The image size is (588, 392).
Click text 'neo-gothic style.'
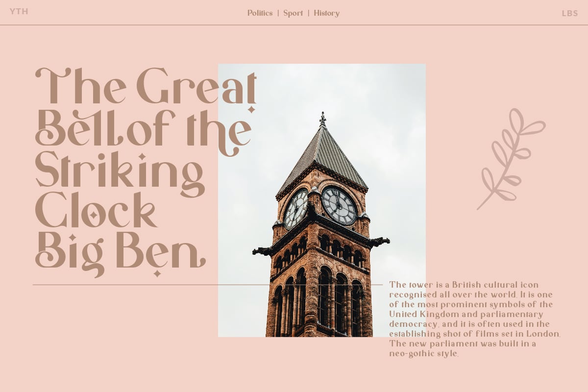point(424,353)
